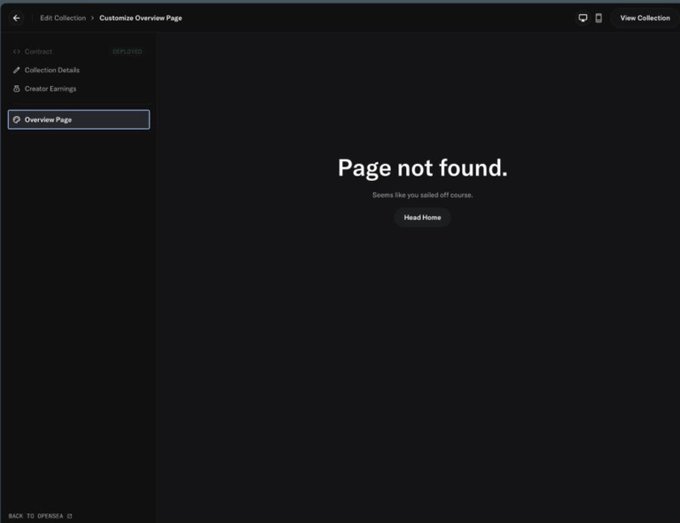Image resolution: width=680 pixels, height=523 pixels.
Task: Click external link icon beside Back to OpenSea
Action: [70, 516]
